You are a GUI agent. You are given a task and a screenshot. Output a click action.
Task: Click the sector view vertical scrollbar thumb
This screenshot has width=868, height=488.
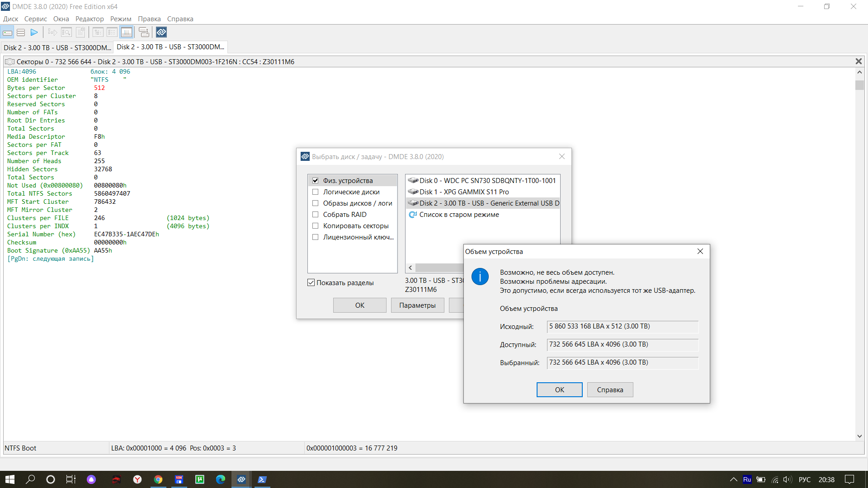click(859, 85)
